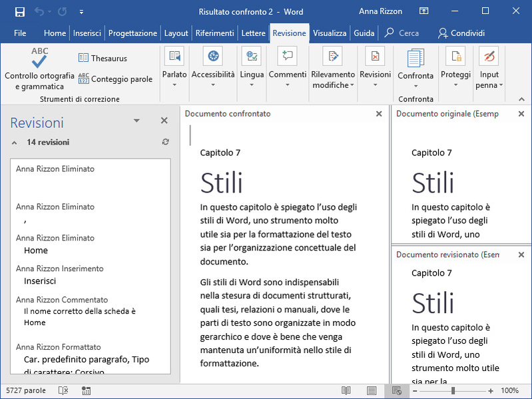Click the Revisioni ribbon icon

tap(375, 56)
